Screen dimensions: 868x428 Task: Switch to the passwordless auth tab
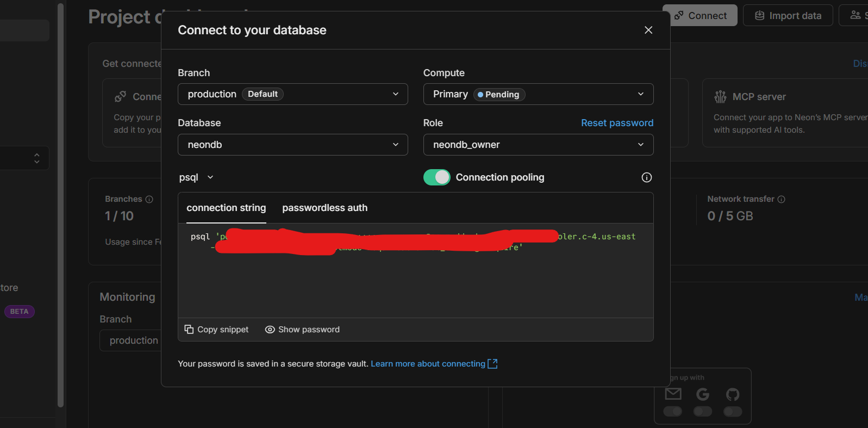tap(324, 208)
